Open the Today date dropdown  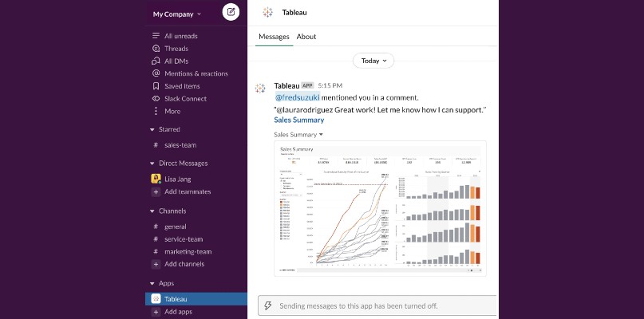point(373,61)
